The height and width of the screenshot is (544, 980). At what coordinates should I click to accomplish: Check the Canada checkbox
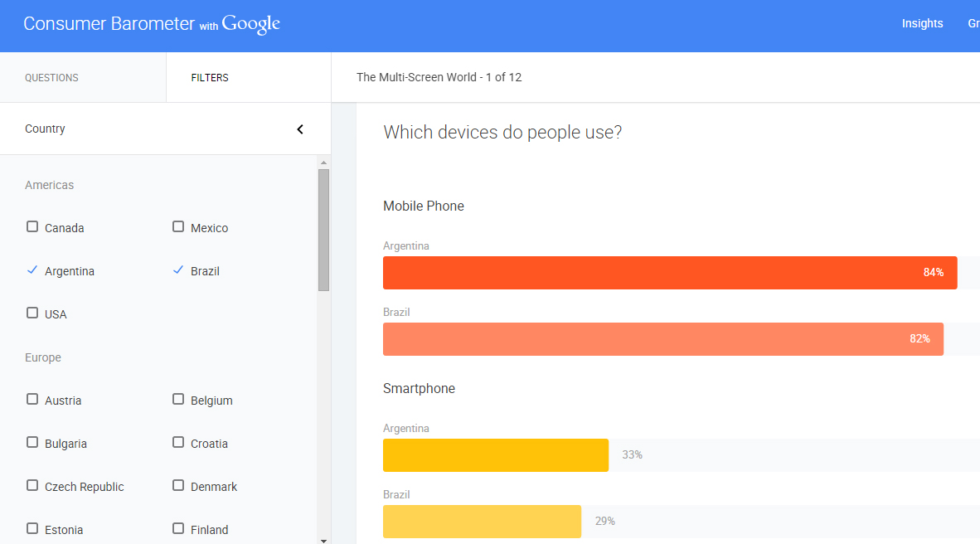(32, 227)
